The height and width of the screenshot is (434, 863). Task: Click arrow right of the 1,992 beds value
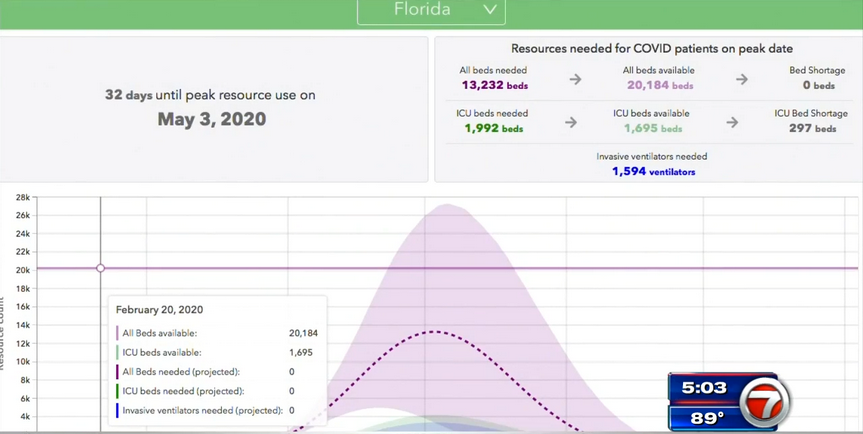(x=570, y=122)
